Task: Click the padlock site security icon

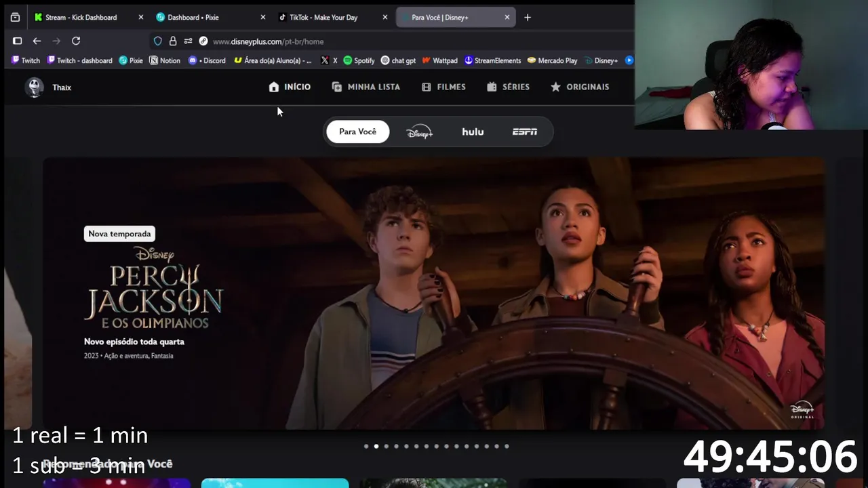Action: [173, 41]
